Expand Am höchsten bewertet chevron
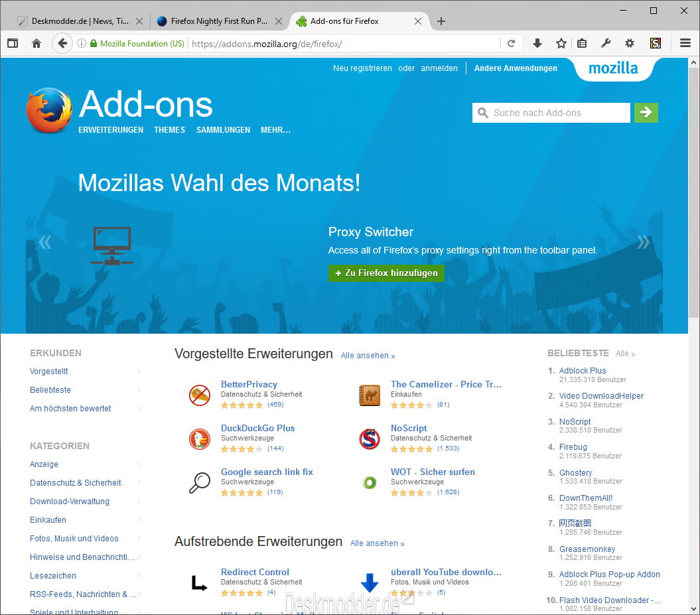The width and height of the screenshot is (700, 615). click(139, 409)
